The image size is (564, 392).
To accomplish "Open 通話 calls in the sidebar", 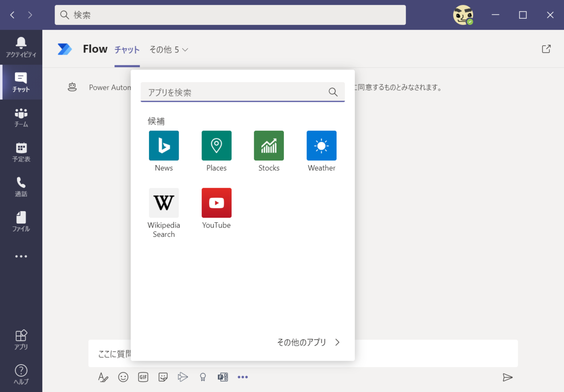I will click(x=21, y=187).
